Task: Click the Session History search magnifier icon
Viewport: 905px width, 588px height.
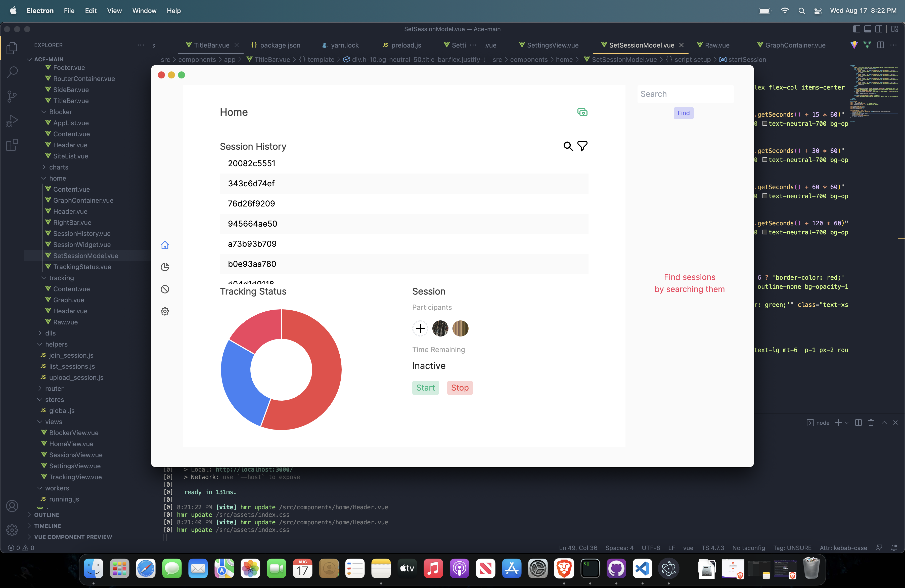Action: (568, 146)
